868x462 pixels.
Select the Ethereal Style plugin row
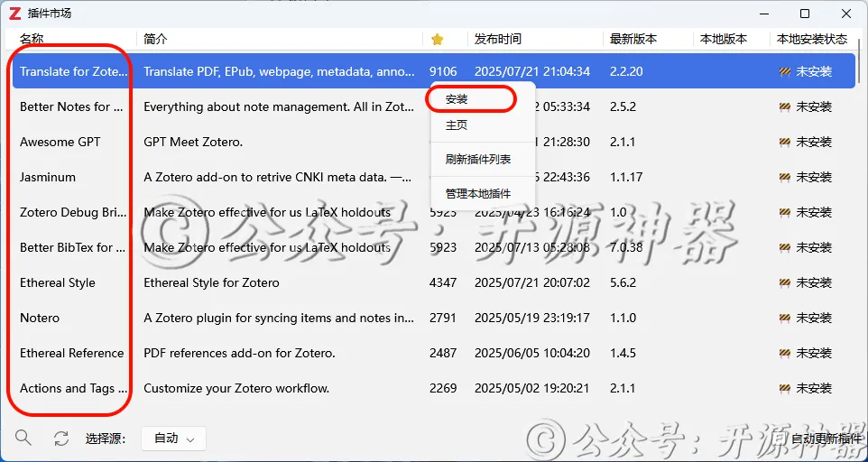[x=434, y=282]
